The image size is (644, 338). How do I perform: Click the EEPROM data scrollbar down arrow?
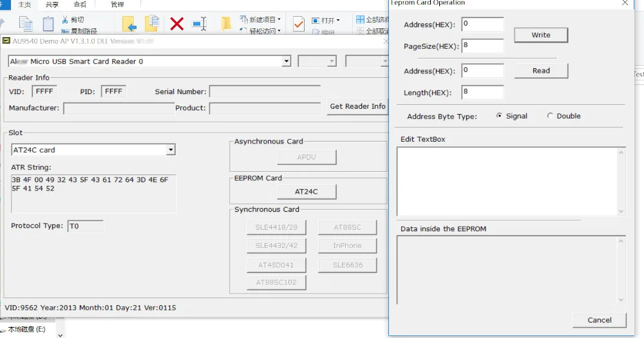coord(621,299)
